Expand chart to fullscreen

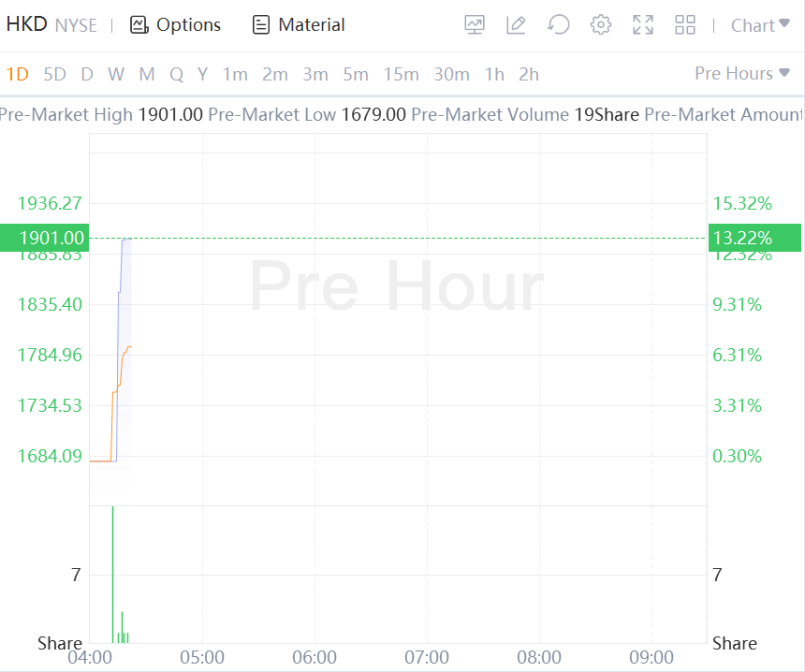point(643,25)
